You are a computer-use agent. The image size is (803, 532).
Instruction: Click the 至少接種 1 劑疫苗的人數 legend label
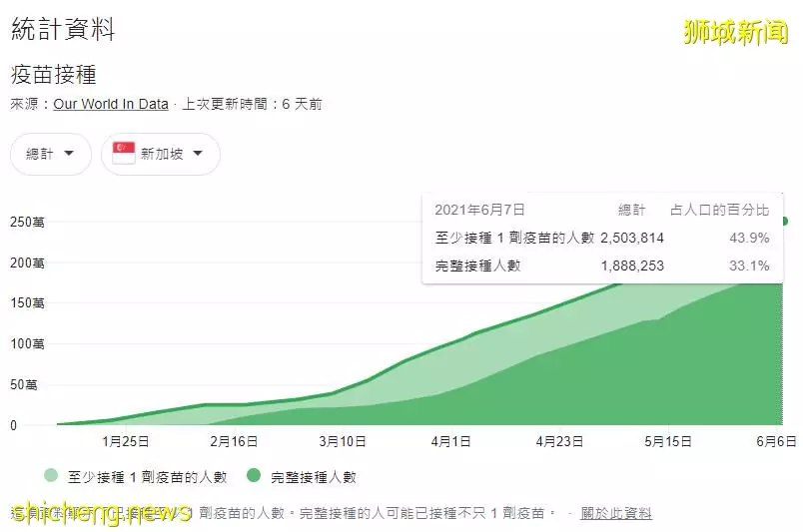[148, 477]
